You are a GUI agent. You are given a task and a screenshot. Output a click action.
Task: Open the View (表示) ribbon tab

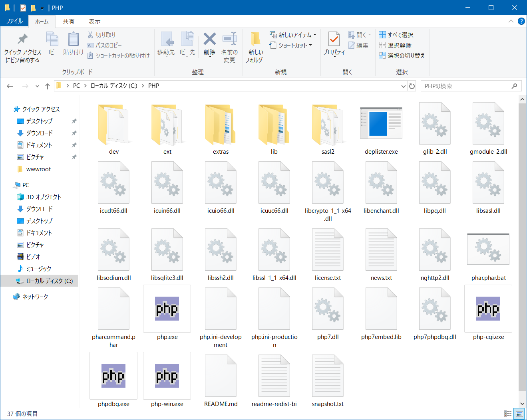pos(94,22)
